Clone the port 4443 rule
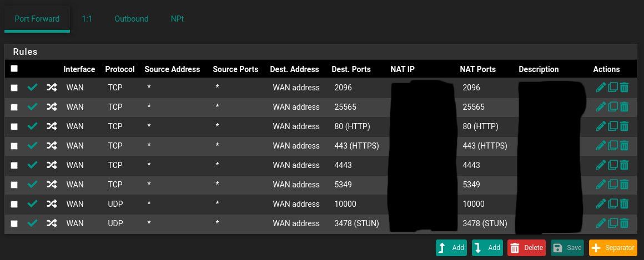The height and width of the screenshot is (260, 644). [x=612, y=165]
